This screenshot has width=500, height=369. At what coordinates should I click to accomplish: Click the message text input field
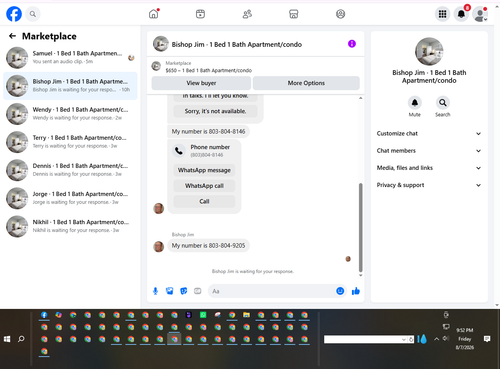pos(272,291)
